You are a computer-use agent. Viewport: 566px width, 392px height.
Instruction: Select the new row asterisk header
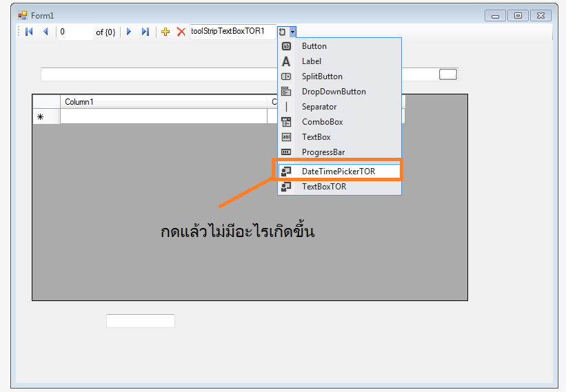tap(46, 117)
